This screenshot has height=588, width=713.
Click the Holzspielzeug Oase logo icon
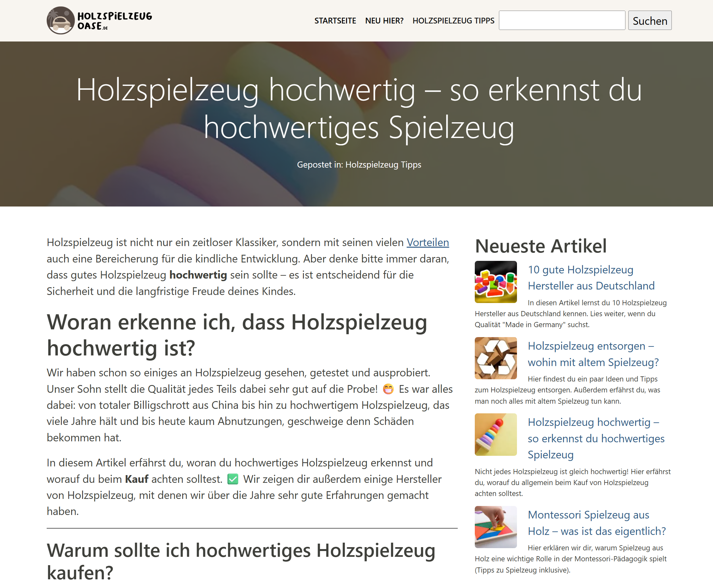tap(60, 20)
